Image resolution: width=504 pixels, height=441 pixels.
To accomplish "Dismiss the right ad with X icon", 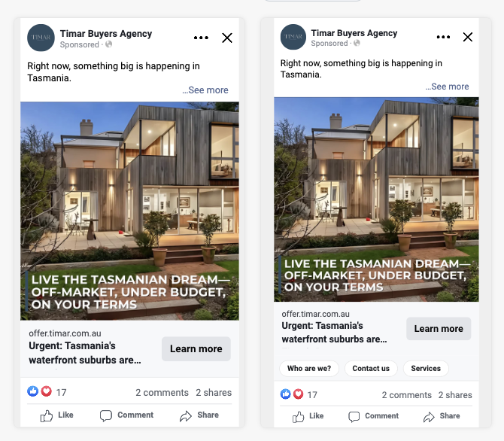I will 468,37.
